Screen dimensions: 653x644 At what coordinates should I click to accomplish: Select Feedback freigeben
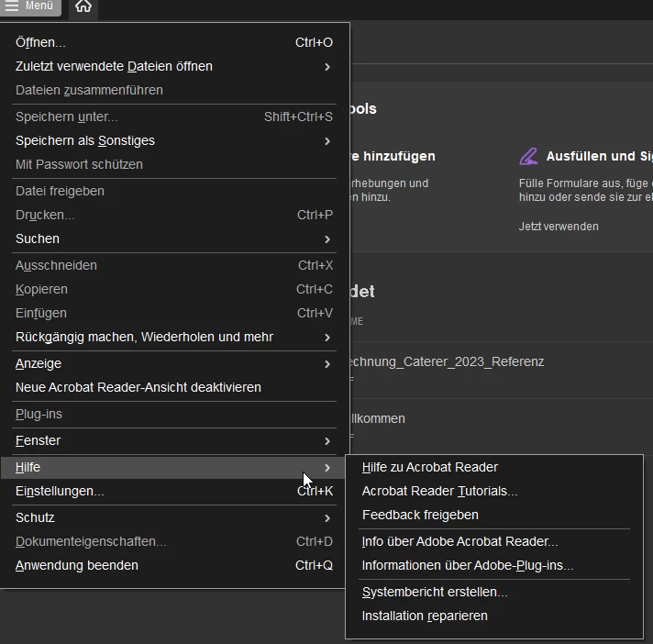494,515
